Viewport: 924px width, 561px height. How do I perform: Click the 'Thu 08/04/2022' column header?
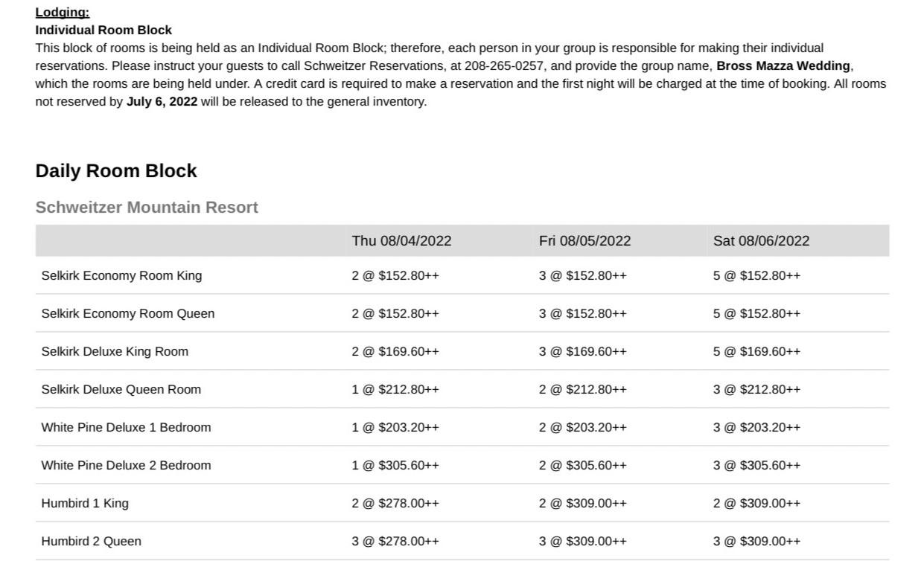click(x=401, y=241)
